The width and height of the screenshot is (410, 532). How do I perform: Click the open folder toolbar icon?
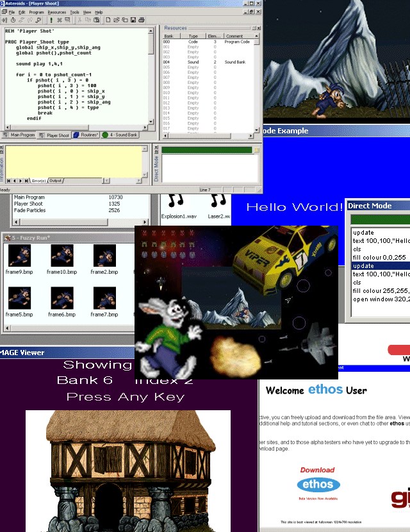(117, 21)
